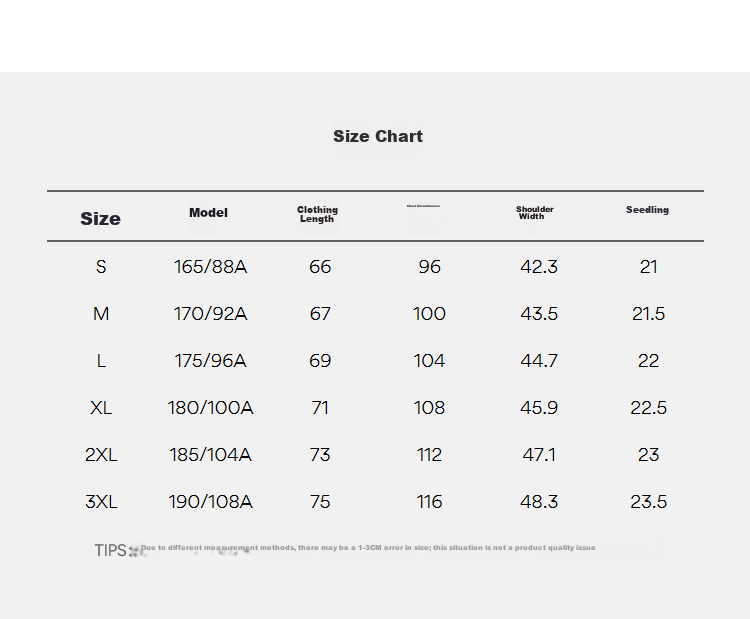750x619 pixels.
Task: Click the "Seedling" column header
Action: coord(647,210)
